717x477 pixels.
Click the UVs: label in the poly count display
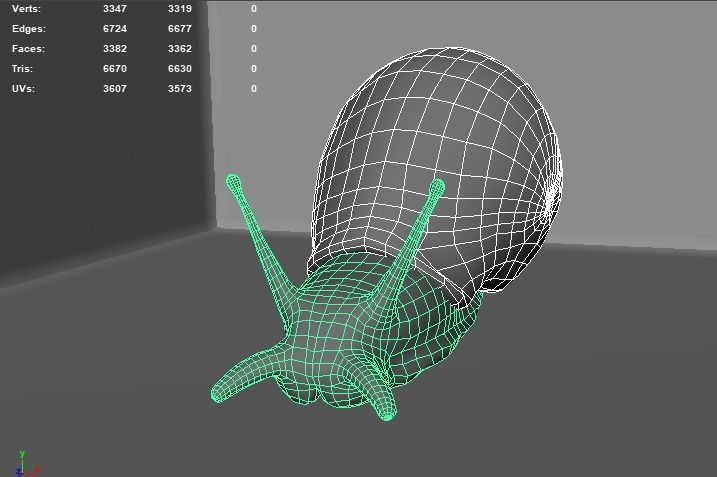(x=23, y=89)
